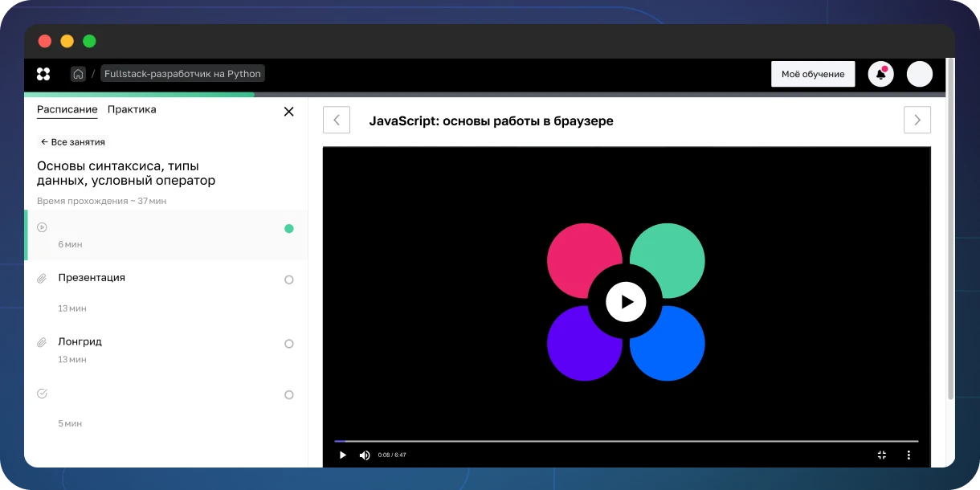This screenshot has width=980, height=490.
Task: Go back via Все занятия link
Action: click(x=73, y=142)
